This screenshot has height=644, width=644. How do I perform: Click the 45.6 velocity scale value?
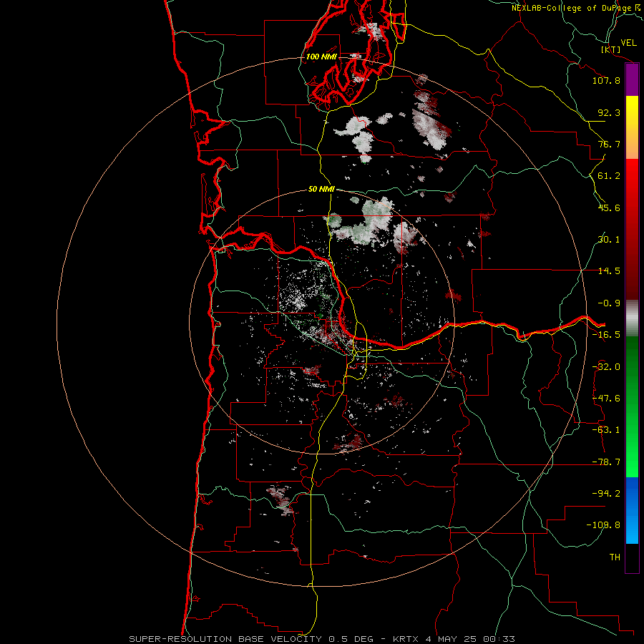tap(609, 208)
